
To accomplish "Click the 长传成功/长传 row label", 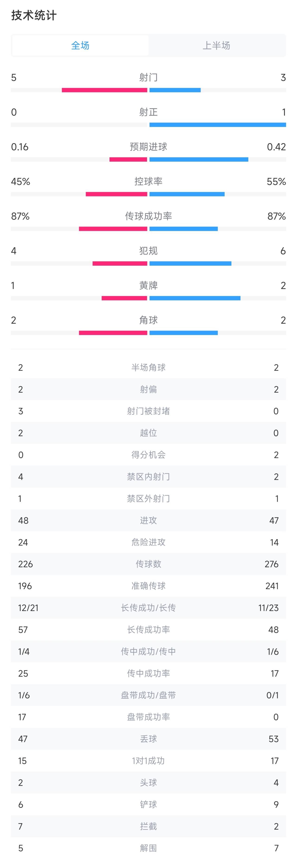I will [x=148, y=608].
